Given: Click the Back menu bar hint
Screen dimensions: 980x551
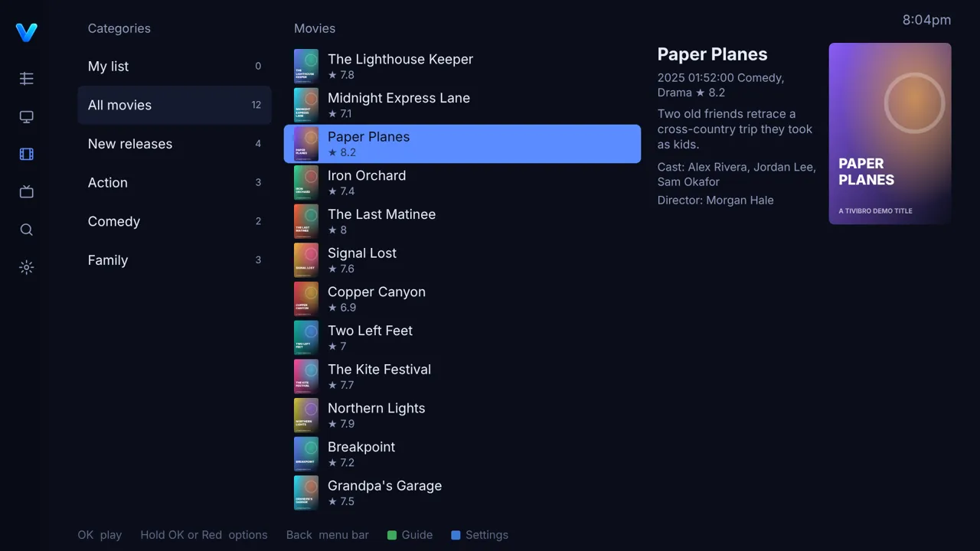Looking at the screenshot, I should pos(328,535).
